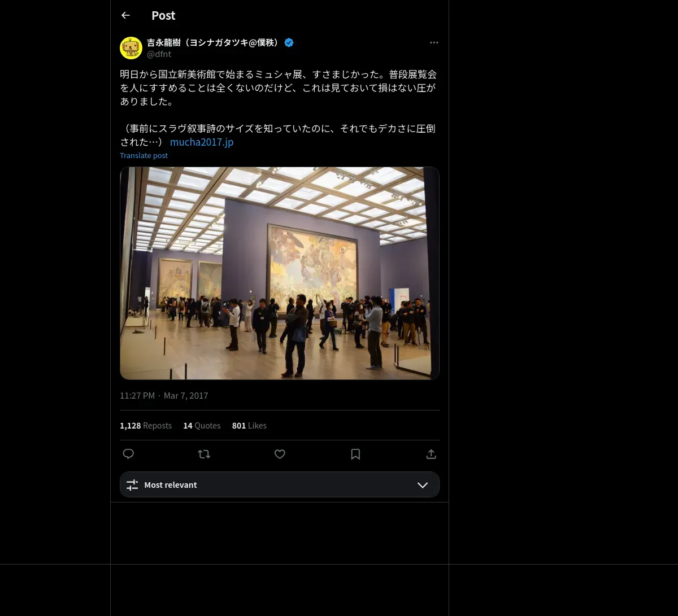Open the museum exhibition photo

(280, 273)
